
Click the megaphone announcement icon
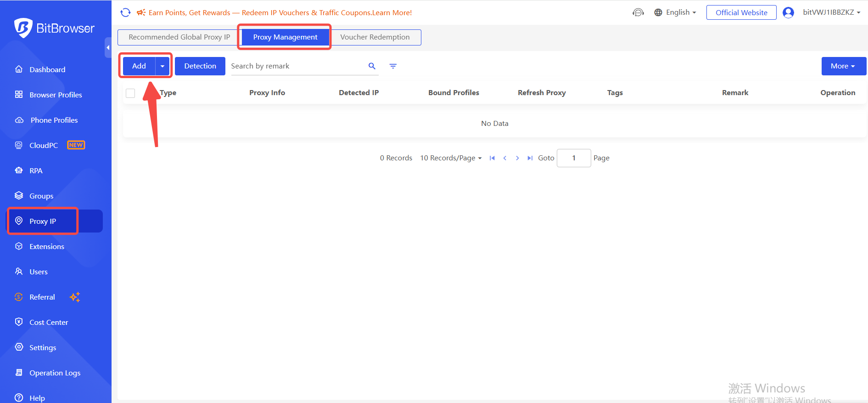point(141,12)
